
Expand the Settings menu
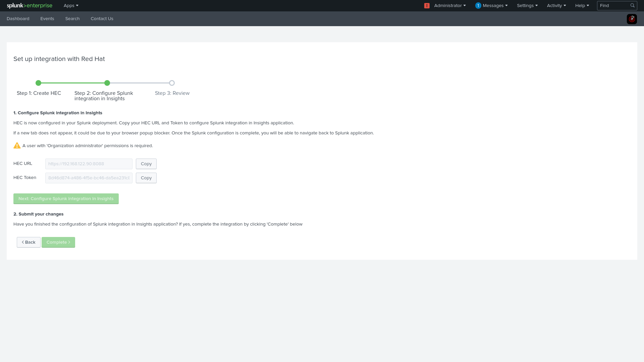527,6
